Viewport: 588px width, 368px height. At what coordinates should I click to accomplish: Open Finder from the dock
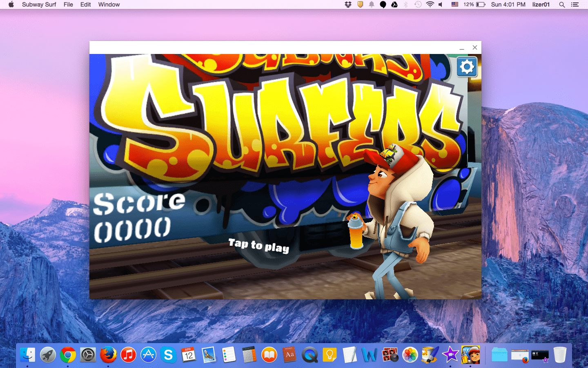point(28,355)
